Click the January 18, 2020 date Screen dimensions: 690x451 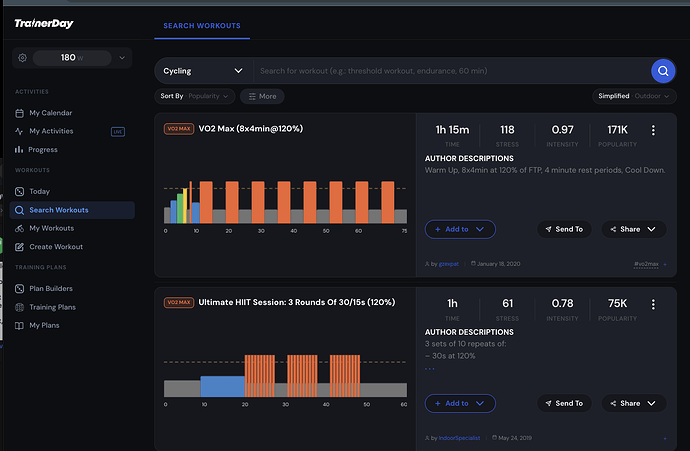(499, 264)
